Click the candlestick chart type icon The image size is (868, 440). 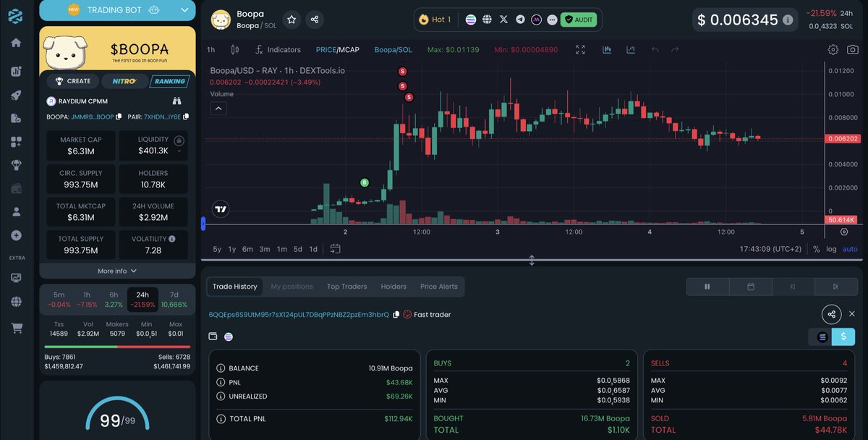point(234,50)
